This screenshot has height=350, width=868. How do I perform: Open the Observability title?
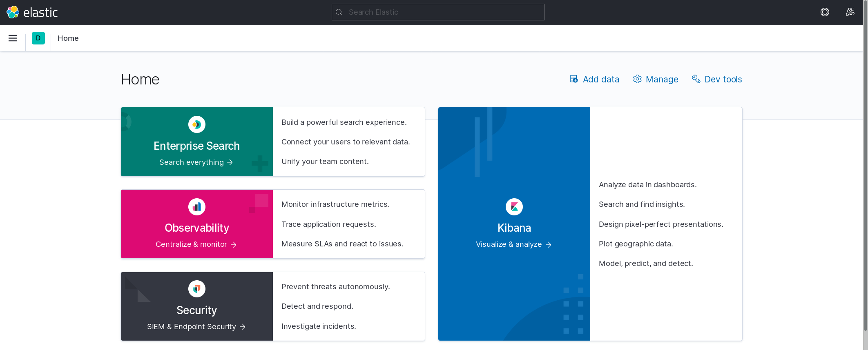point(197,228)
